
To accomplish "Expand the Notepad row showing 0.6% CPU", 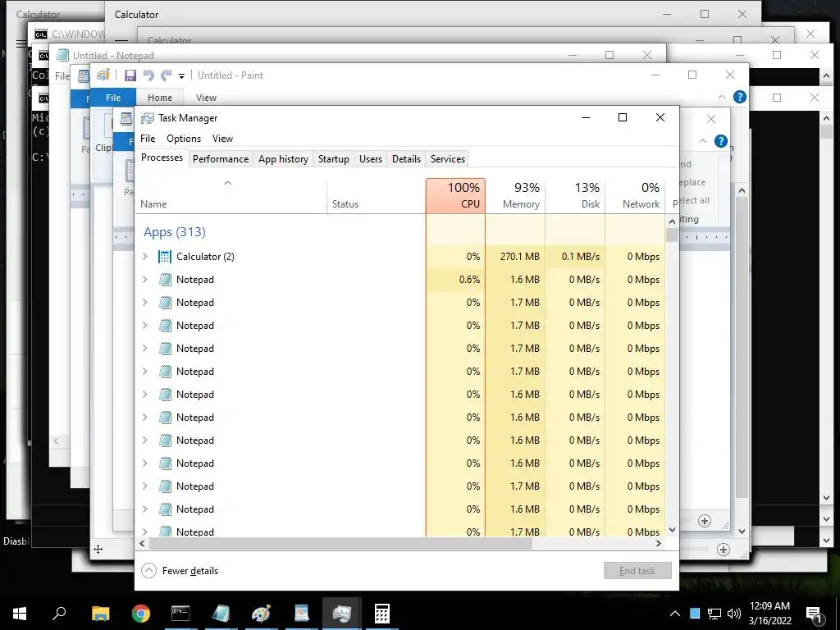I will click(x=144, y=280).
